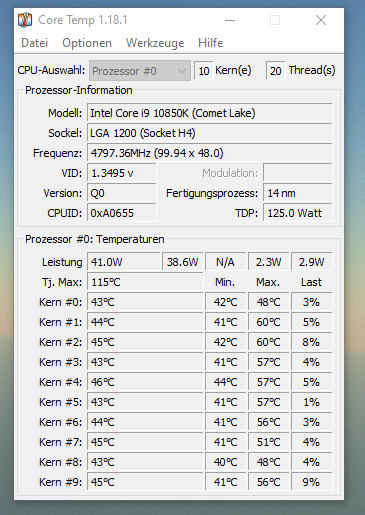Expand the CPU-Auswahl Prozessor #0 dropdown

(140, 71)
